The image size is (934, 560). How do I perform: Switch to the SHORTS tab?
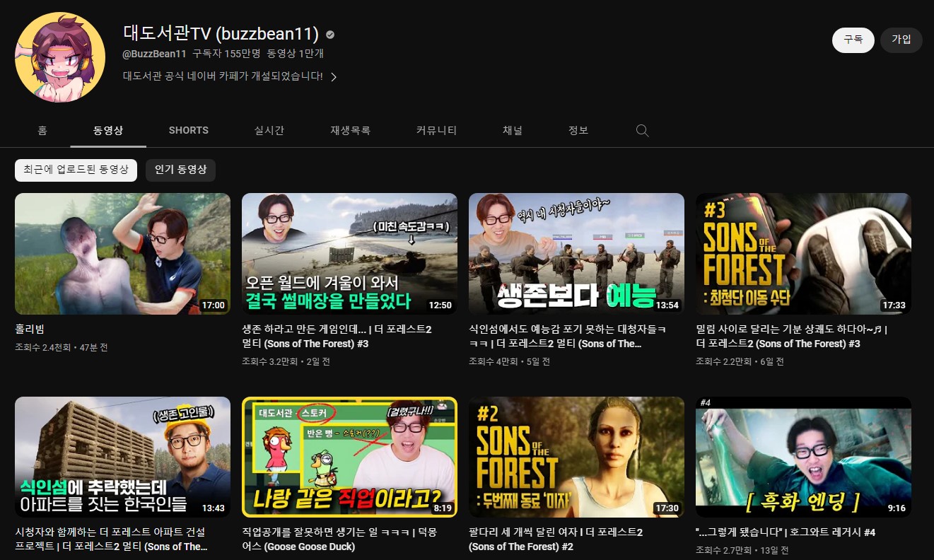[189, 130]
